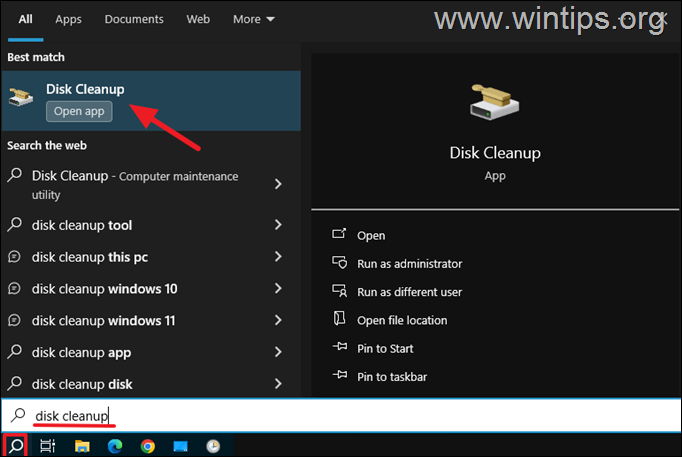682x457 pixels.
Task: Launch Microsoft Edge from the taskbar
Action: [115, 446]
